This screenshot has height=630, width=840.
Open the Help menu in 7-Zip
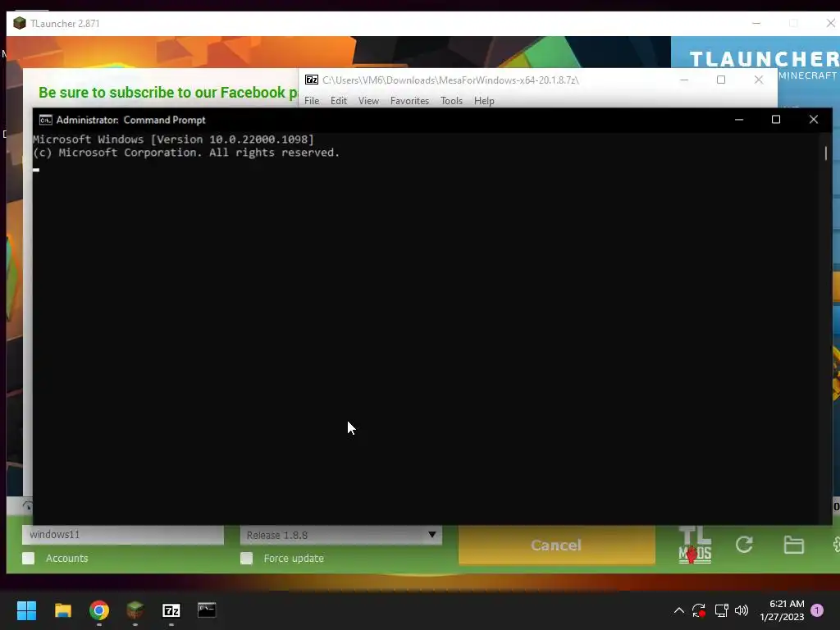coord(484,101)
